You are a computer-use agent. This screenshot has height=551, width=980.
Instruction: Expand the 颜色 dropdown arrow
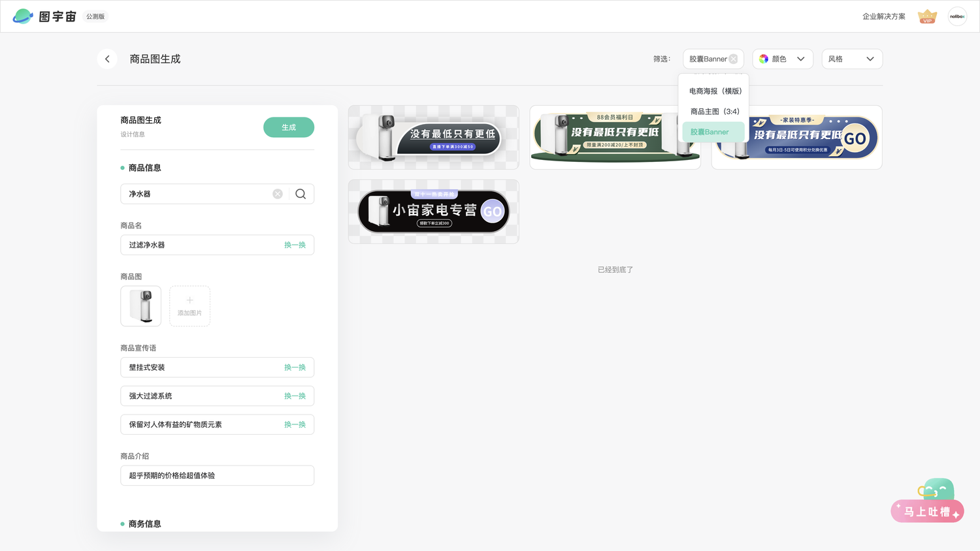[x=801, y=59]
